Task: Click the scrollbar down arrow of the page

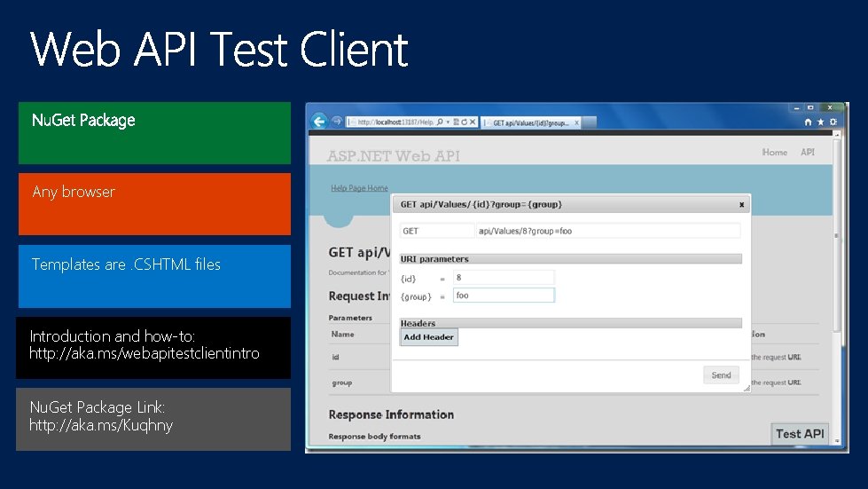Action: [836, 441]
